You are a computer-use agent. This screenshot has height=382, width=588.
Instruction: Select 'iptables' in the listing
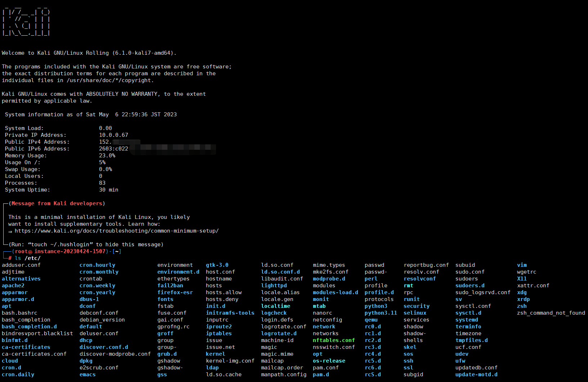[219, 333]
